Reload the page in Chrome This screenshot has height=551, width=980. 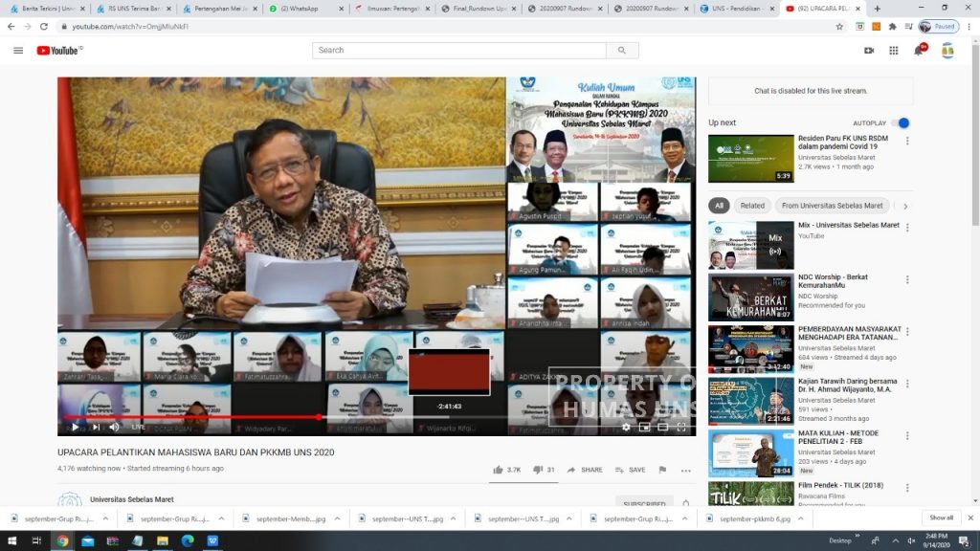pyautogui.click(x=44, y=26)
